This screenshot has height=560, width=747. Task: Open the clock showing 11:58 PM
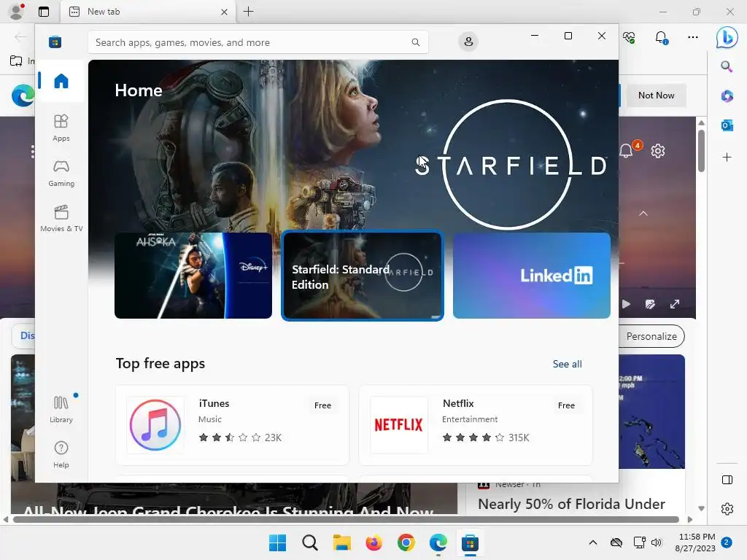tap(695, 542)
